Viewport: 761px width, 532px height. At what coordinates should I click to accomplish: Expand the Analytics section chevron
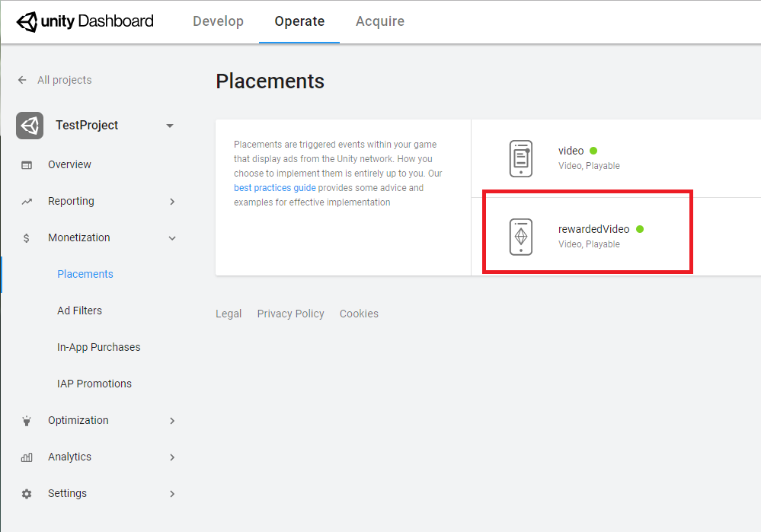click(172, 457)
